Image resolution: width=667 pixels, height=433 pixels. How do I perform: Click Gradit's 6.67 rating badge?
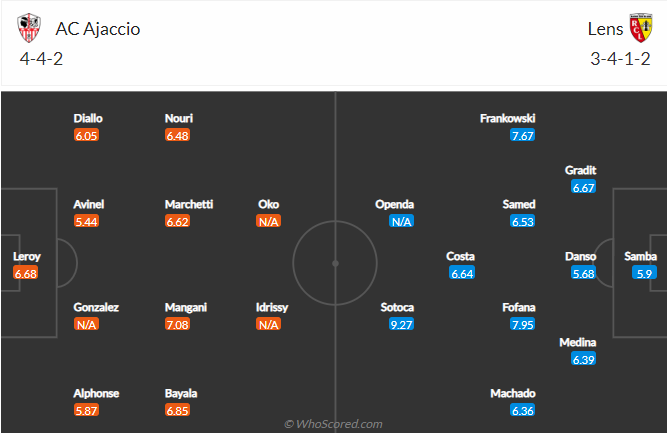point(584,187)
